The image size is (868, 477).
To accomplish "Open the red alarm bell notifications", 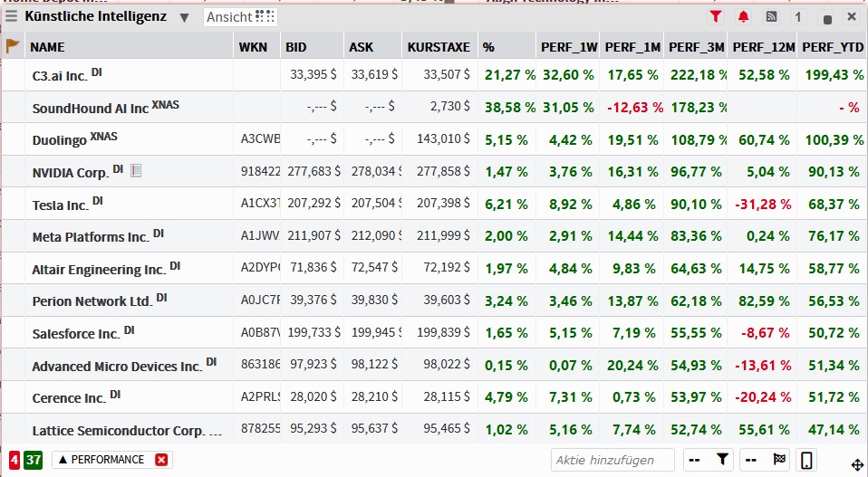I will (x=743, y=16).
